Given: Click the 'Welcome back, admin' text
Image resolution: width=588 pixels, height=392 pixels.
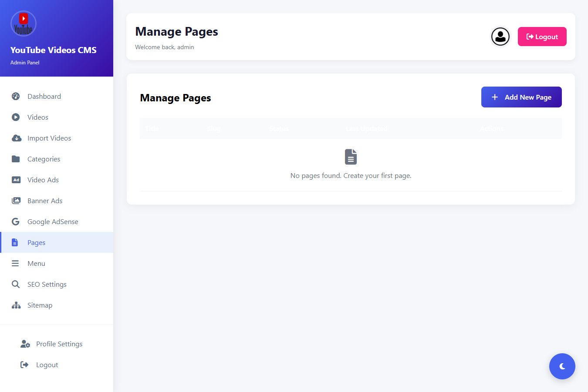Looking at the screenshot, I should 165,47.
